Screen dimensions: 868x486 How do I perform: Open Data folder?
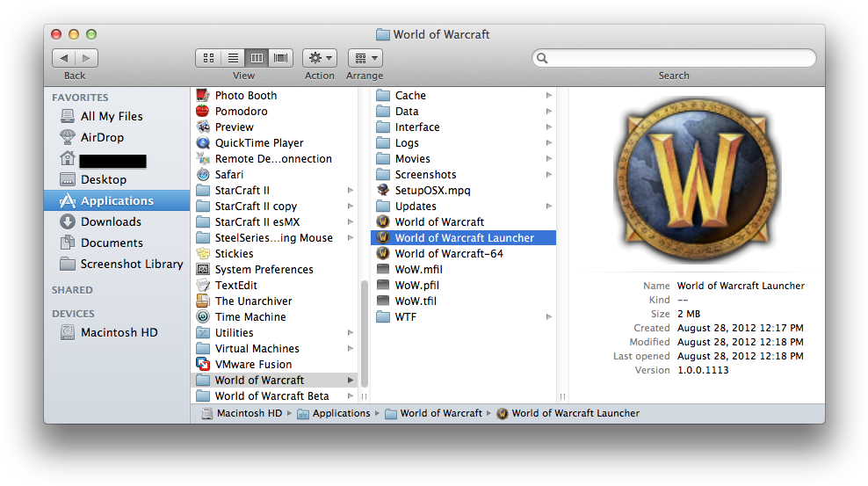click(464, 111)
